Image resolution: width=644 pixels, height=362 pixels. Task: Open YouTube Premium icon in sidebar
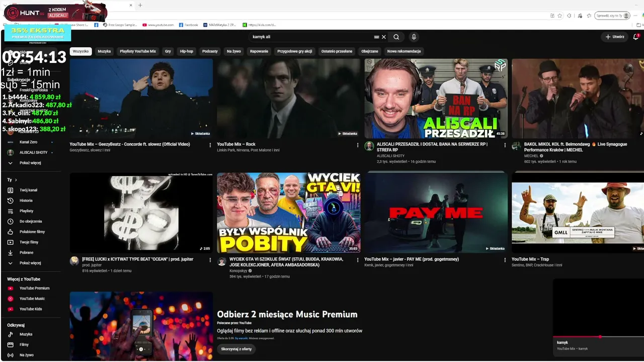pos(10,288)
